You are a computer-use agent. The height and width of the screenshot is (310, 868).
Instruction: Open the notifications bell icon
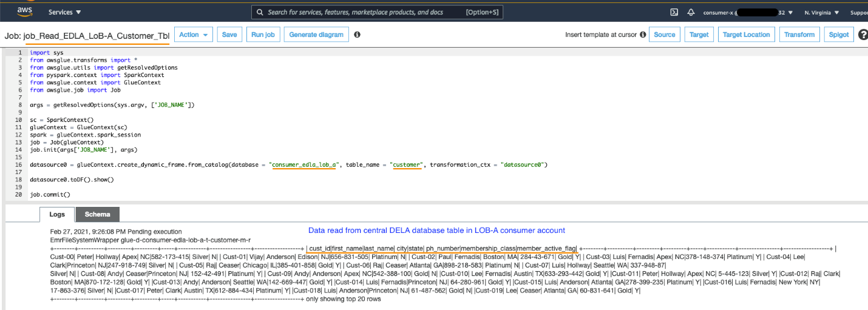point(691,12)
